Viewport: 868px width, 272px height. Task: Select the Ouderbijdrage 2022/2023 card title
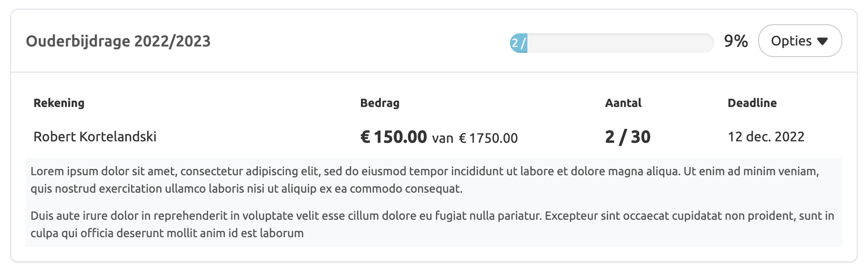click(x=118, y=41)
